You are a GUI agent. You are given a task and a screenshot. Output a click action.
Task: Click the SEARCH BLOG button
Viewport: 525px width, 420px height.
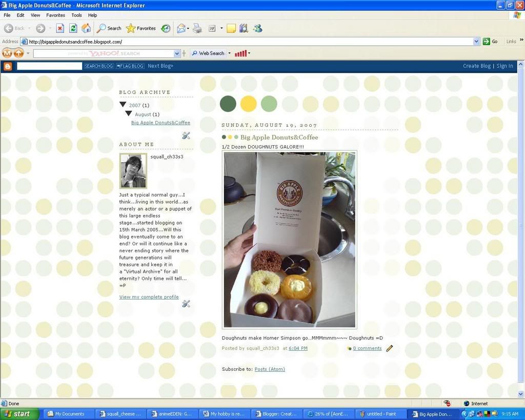[98, 66]
